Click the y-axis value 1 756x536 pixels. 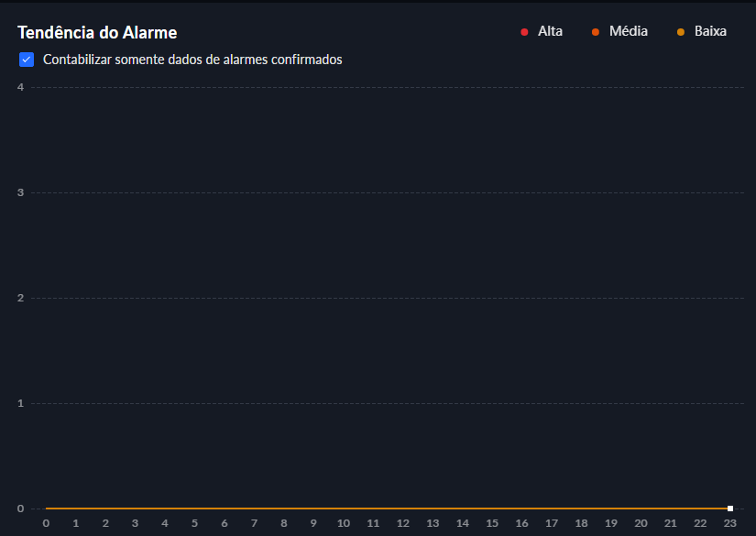(20, 403)
